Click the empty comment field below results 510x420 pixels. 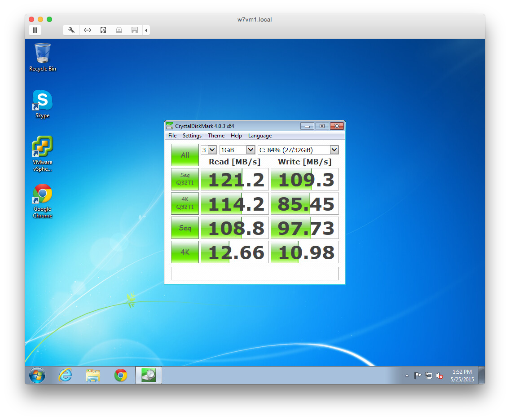(x=255, y=274)
